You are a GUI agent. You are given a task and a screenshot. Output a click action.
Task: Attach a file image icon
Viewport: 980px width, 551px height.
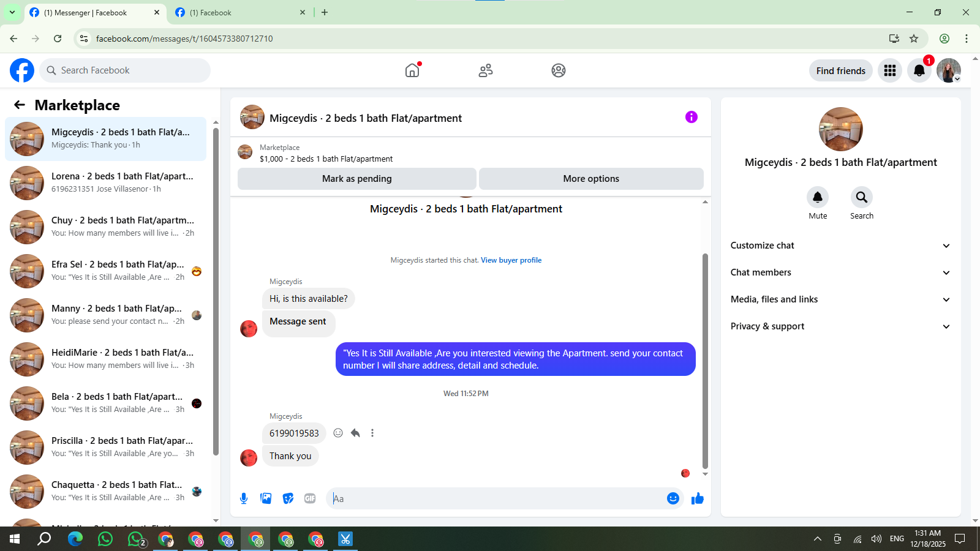266,498
